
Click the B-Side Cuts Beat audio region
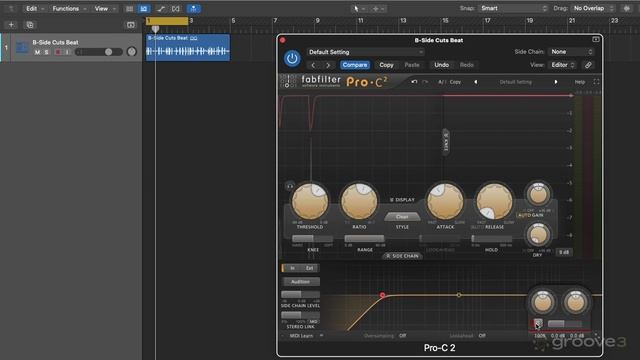[188, 48]
